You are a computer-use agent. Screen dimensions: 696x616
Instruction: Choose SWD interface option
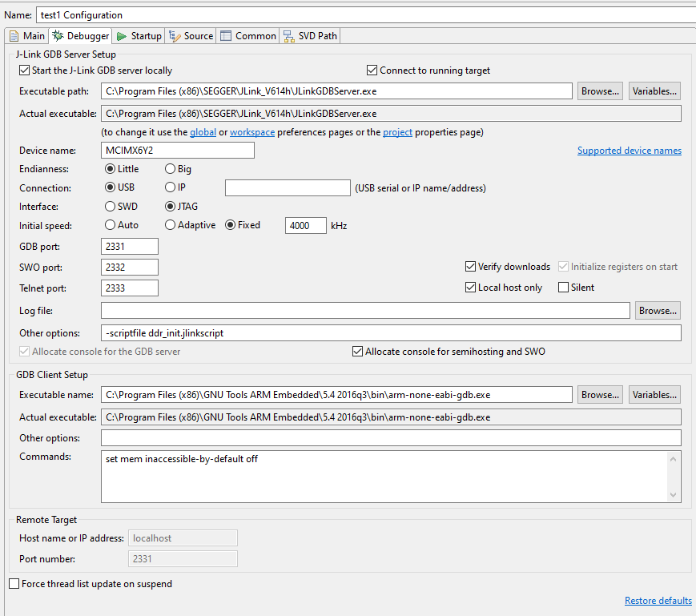(x=110, y=207)
